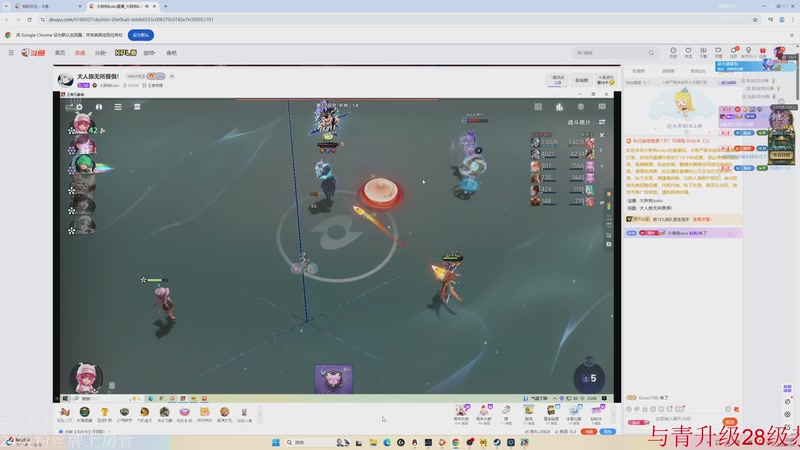The width and height of the screenshot is (800, 450).
Task: Open the in-game bar chart statistics icon
Action: click(559, 107)
